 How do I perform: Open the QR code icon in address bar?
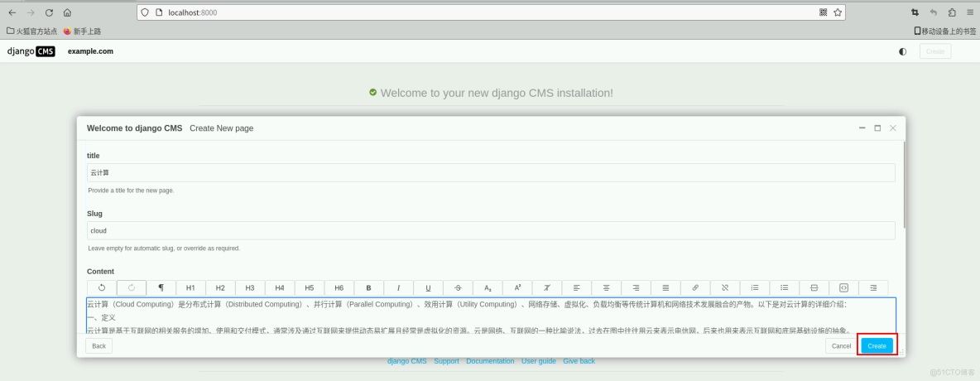tap(823, 12)
